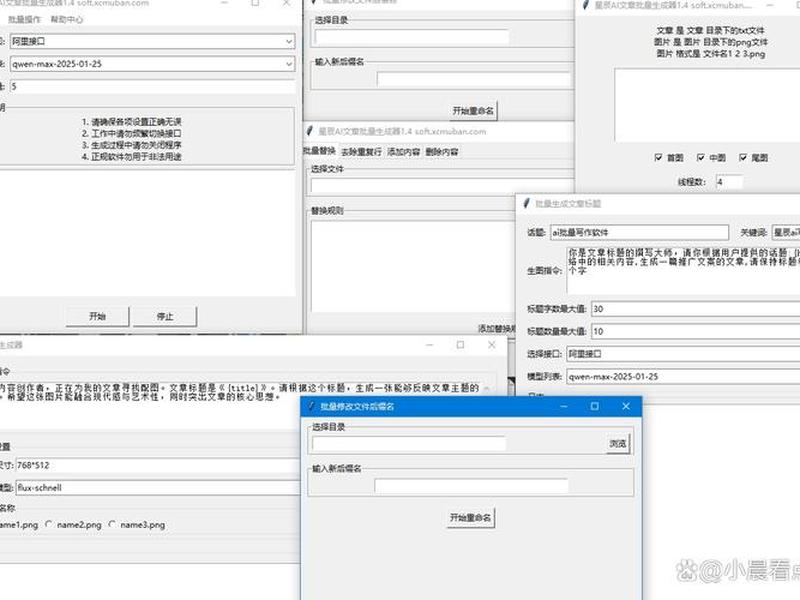The width and height of the screenshot is (800, 600).
Task: Toggle the 尾图 checkbox
Action: tap(743, 158)
